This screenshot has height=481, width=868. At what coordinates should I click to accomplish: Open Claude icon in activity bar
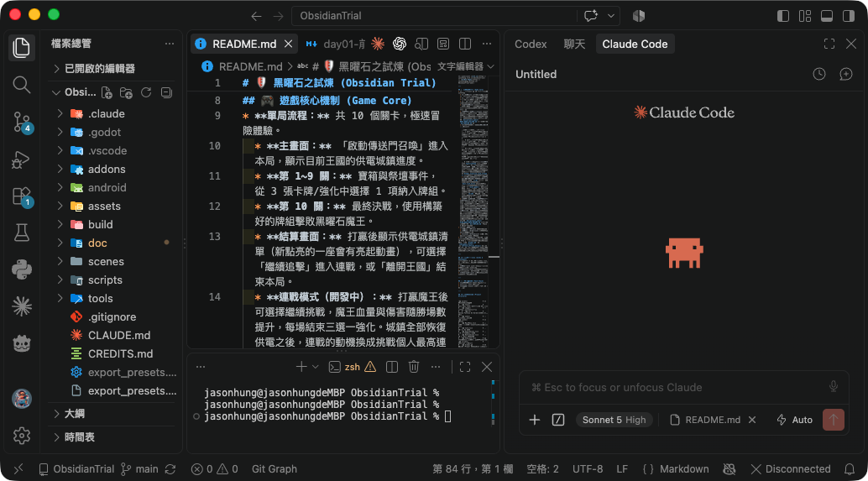point(22,306)
